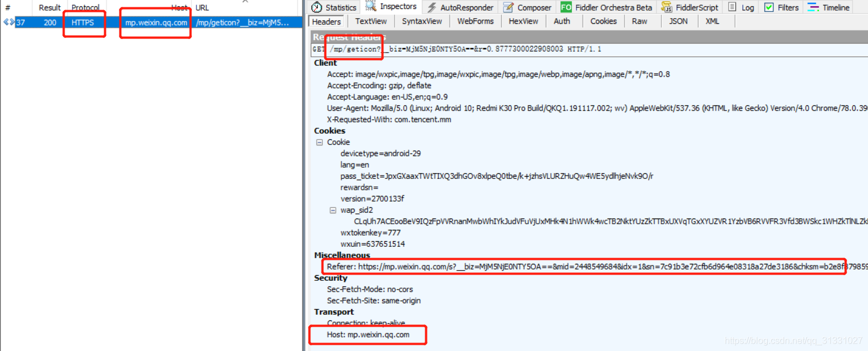Select the JSON inspector tab
This screenshot has height=351, width=868.
click(678, 21)
